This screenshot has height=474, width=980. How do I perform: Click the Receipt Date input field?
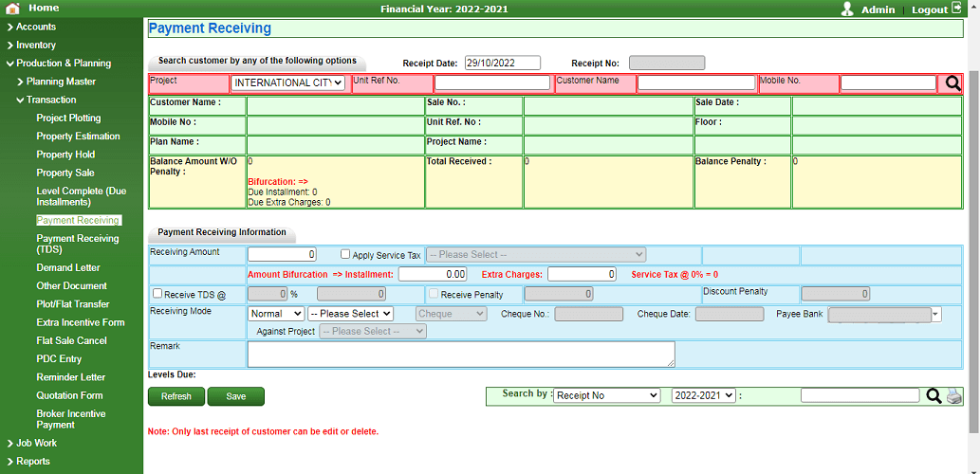[502, 63]
